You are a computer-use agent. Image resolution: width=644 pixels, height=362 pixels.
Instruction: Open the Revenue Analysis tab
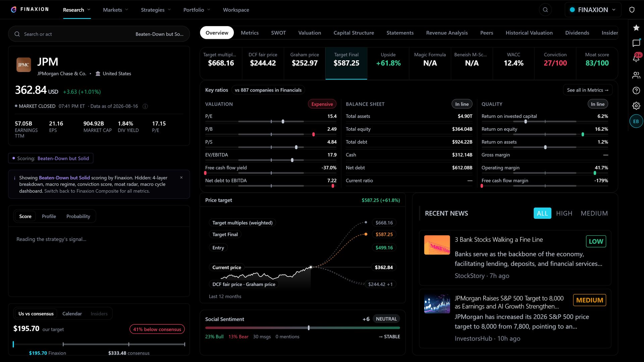point(447,33)
